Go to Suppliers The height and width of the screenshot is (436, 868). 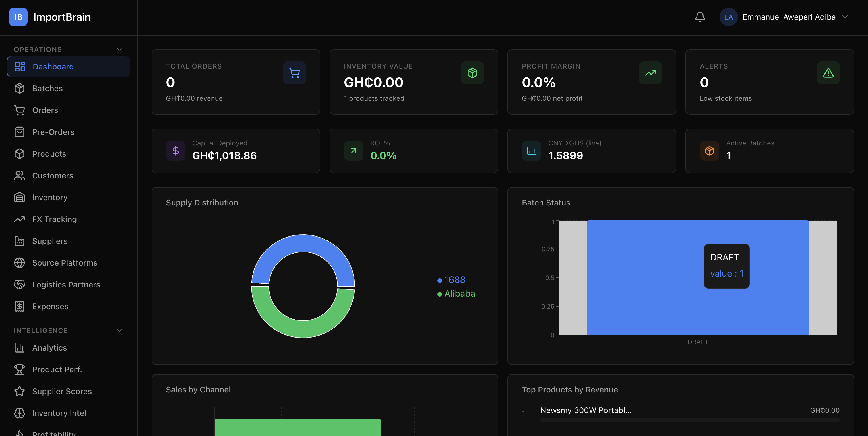68,241
